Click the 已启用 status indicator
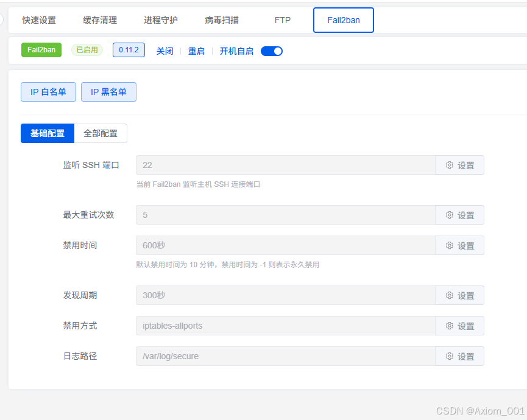 point(87,50)
